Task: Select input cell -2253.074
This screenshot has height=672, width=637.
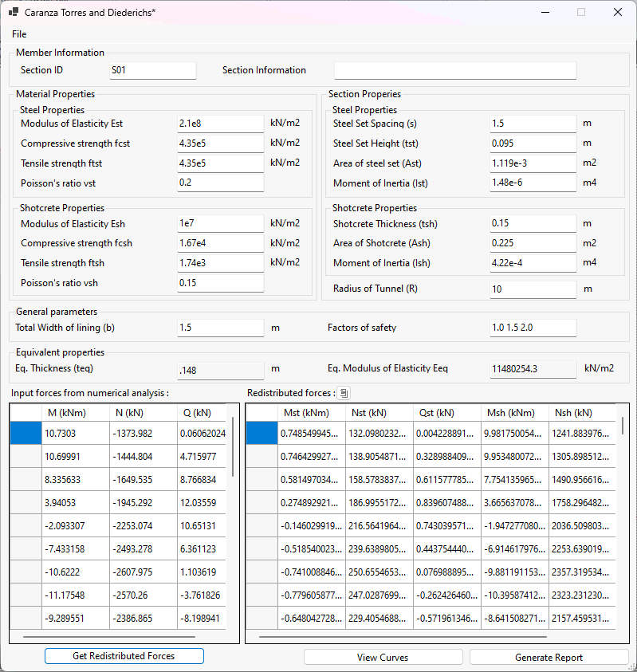Action: (144, 526)
